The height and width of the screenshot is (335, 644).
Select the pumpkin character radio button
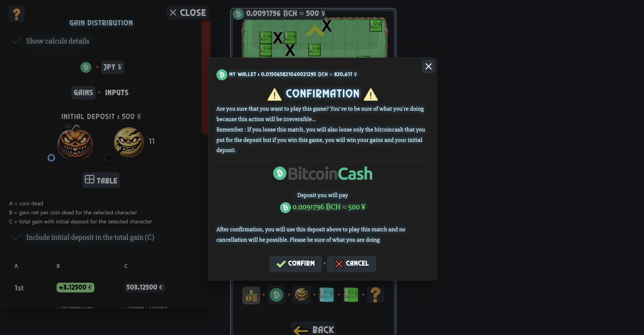[51, 158]
